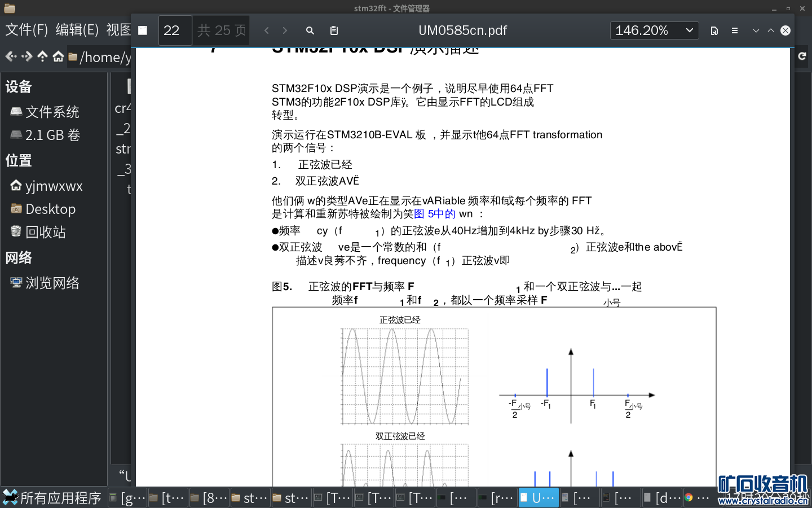The height and width of the screenshot is (508, 812).
Task: Click the 正弦波已经 waveform chart
Action: pos(404,376)
